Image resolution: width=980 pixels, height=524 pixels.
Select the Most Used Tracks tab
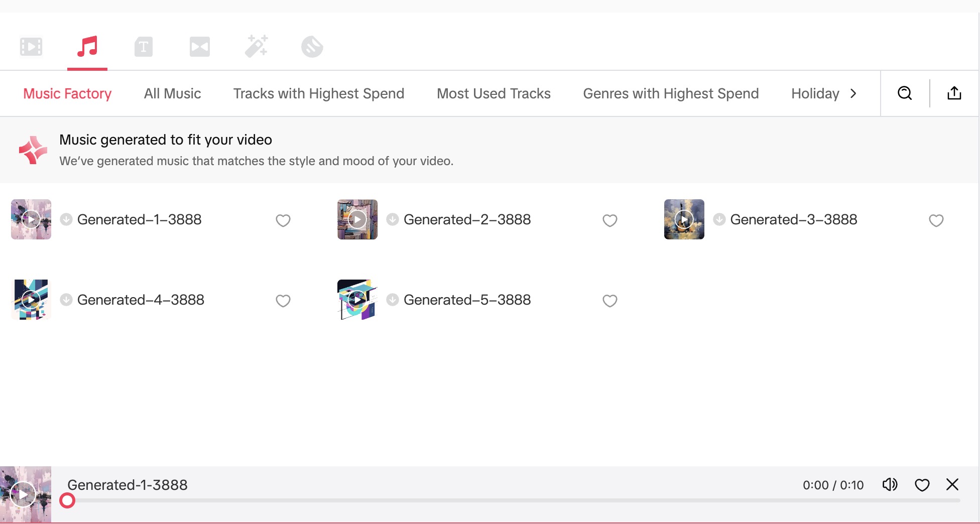pyautogui.click(x=494, y=94)
